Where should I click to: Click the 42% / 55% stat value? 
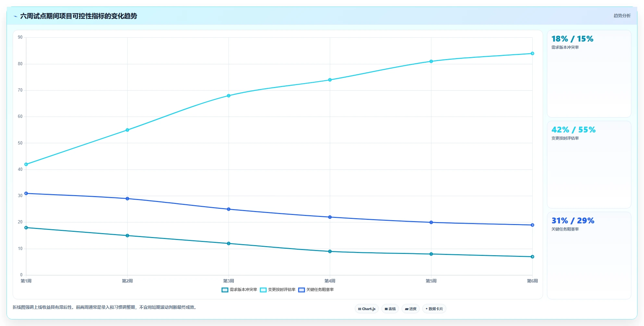click(574, 130)
